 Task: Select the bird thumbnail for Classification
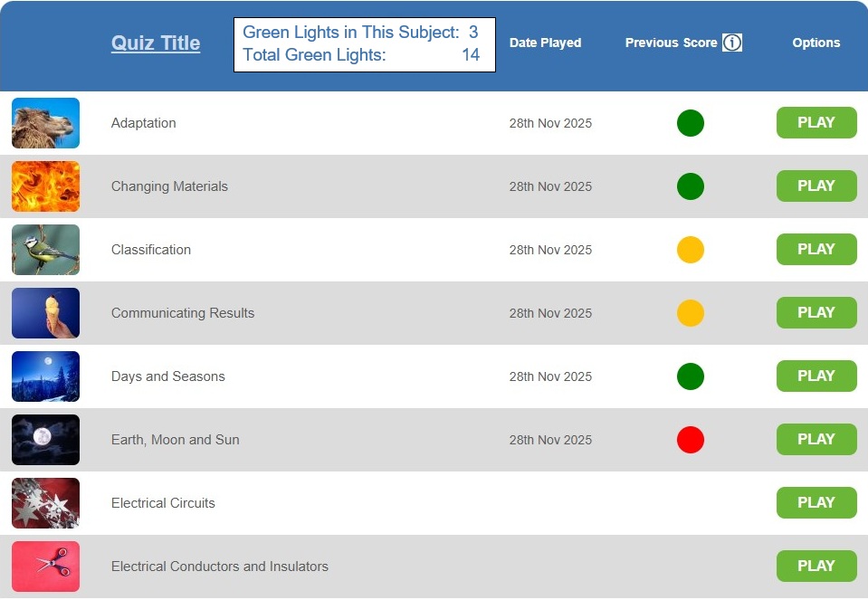(x=44, y=249)
